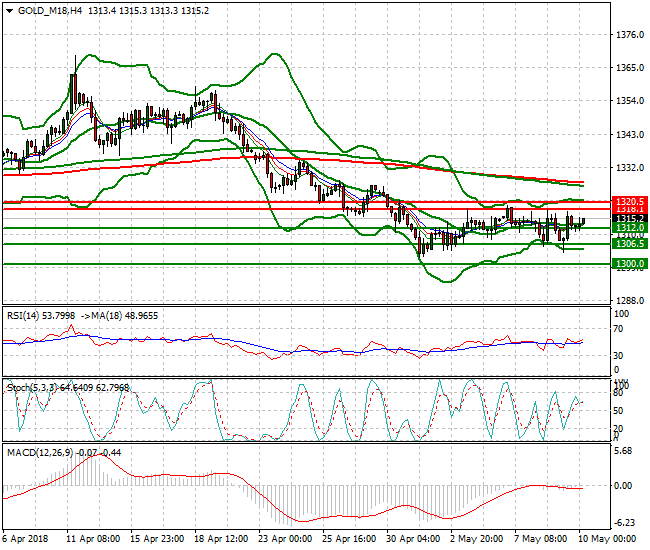Select the green 1300.0 support price tag

[628, 264]
